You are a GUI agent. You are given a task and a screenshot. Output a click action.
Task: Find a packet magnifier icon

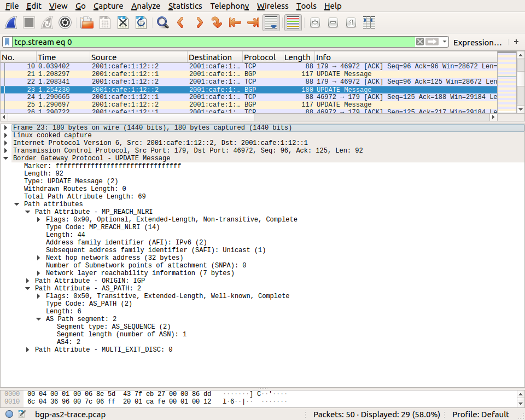[x=163, y=23]
